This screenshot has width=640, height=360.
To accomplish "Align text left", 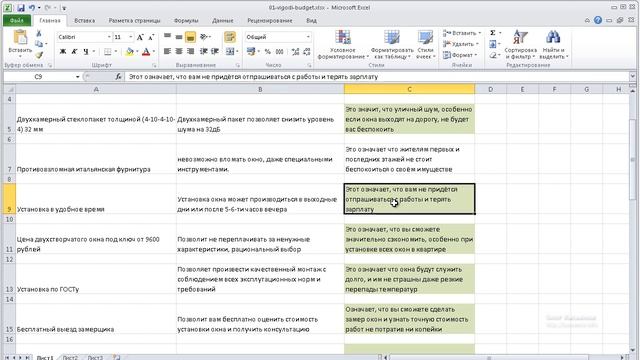I will [167, 51].
